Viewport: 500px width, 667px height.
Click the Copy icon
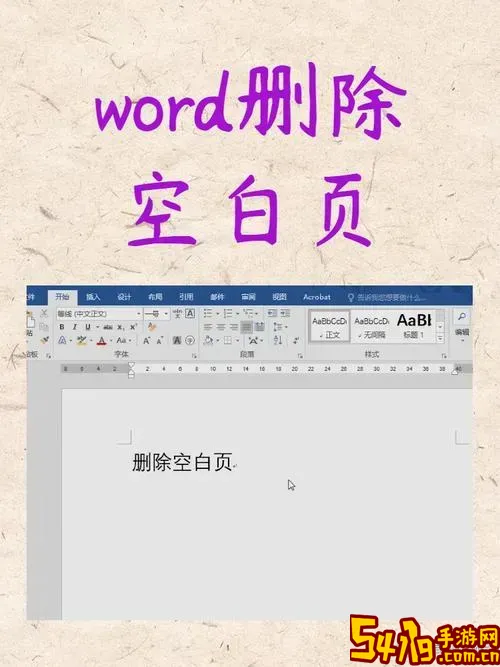[x=44, y=327]
